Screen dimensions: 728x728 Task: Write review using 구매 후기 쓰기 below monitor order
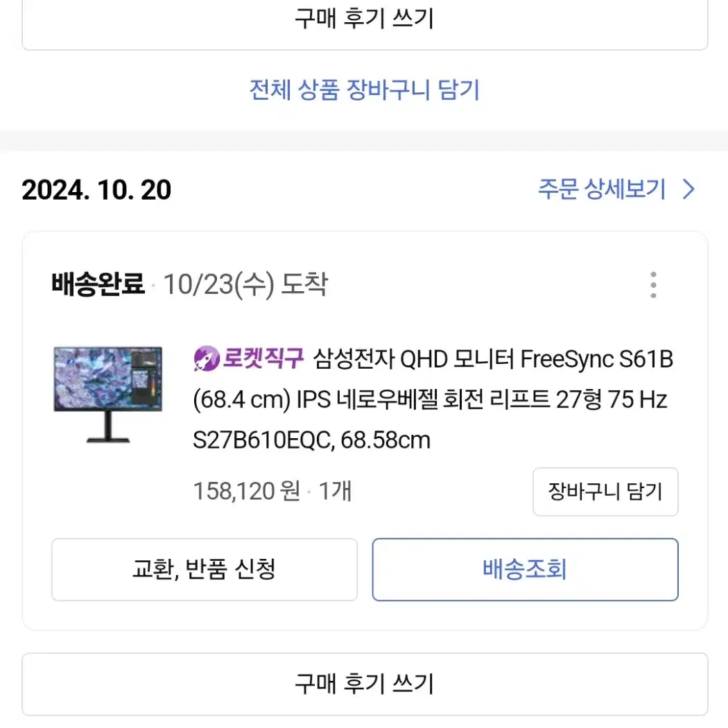point(365,684)
